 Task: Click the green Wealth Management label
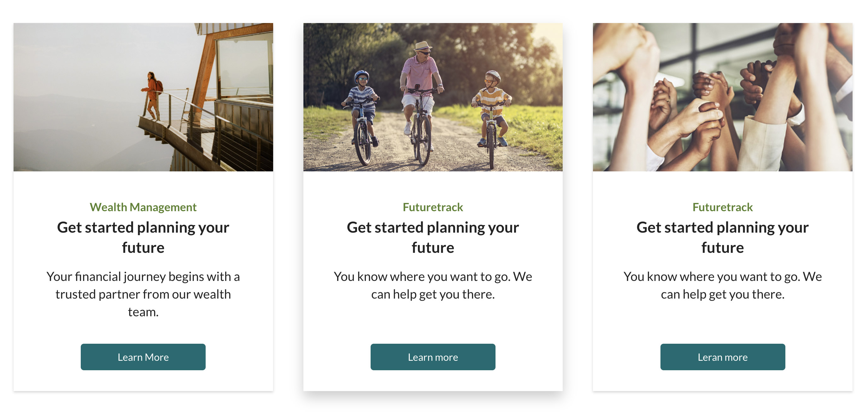143,207
